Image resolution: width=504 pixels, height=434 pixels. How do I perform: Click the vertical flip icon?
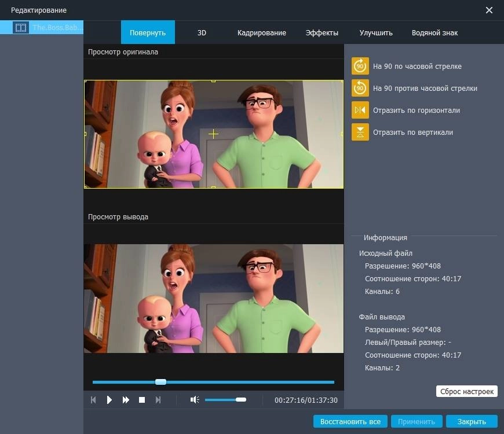pos(360,132)
